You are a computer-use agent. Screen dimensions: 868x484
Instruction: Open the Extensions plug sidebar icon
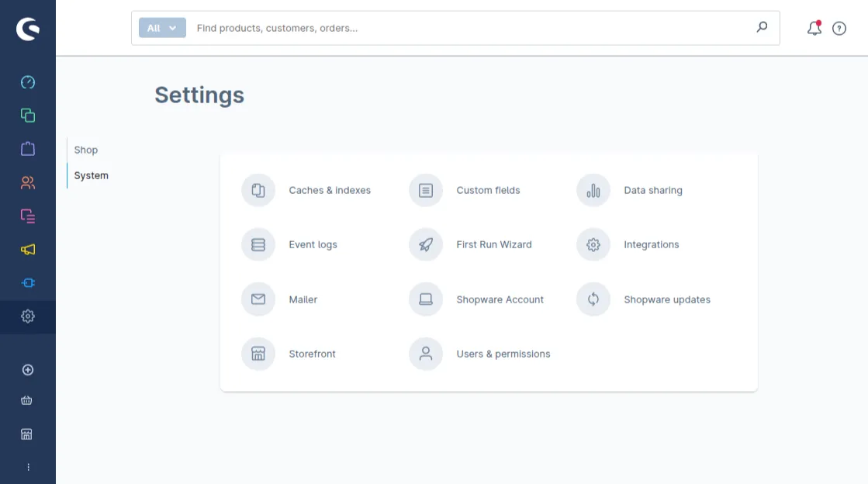[x=28, y=283]
